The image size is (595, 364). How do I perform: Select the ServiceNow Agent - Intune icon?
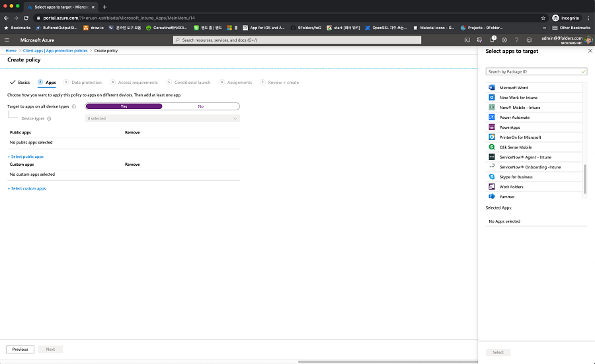click(492, 157)
